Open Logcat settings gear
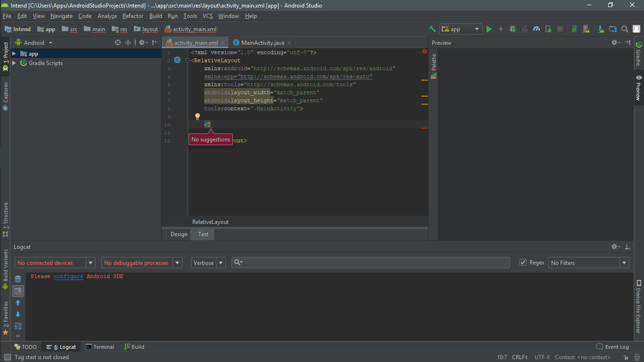The height and width of the screenshot is (362, 644). [614, 247]
